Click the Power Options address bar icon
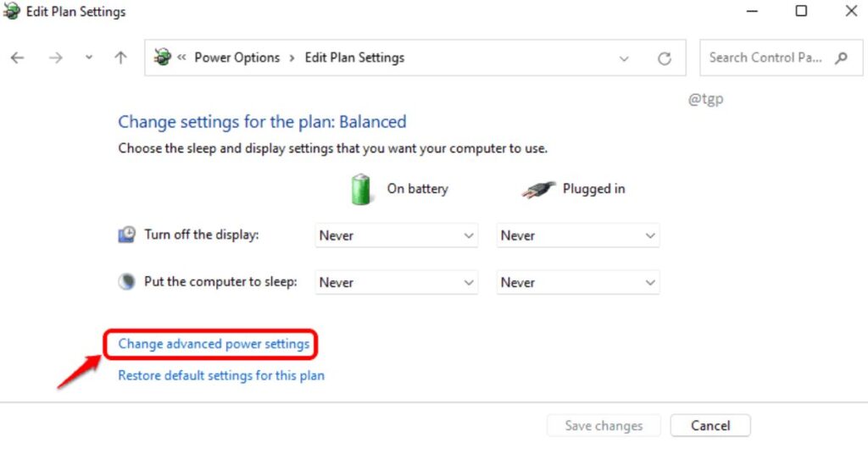Image resolution: width=868 pixels, height=454 pixels. click(x=162, y=57)
